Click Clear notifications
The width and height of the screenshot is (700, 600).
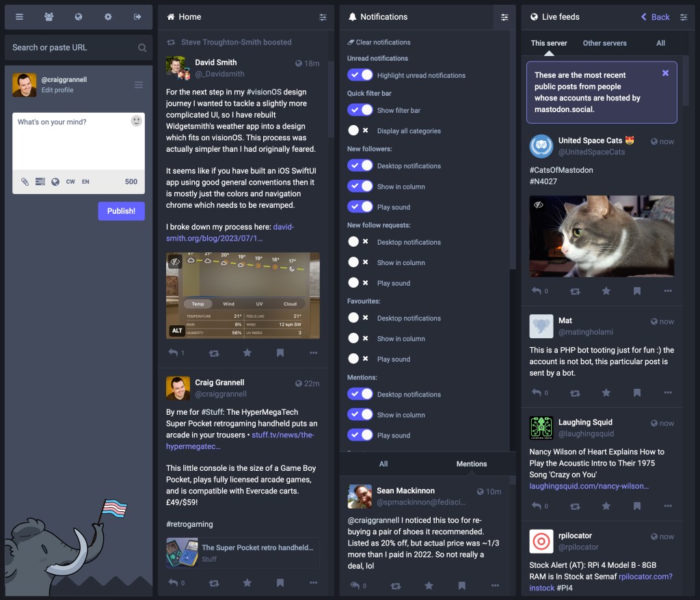[x=379, y=42]
